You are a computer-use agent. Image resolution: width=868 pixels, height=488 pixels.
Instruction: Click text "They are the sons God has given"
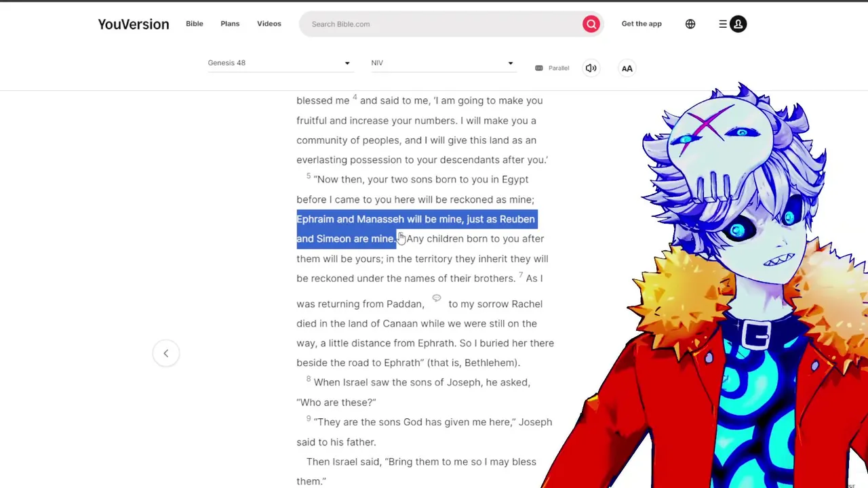pos(396,422)
